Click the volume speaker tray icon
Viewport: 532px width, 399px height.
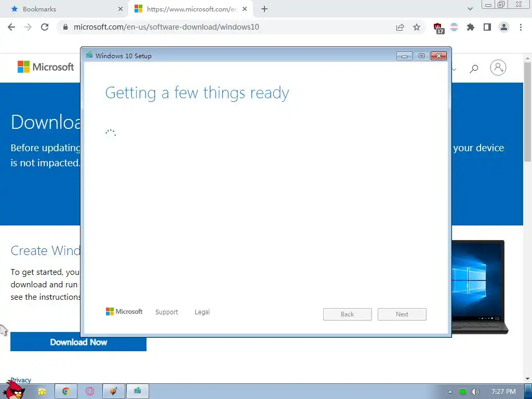[475, 392]
